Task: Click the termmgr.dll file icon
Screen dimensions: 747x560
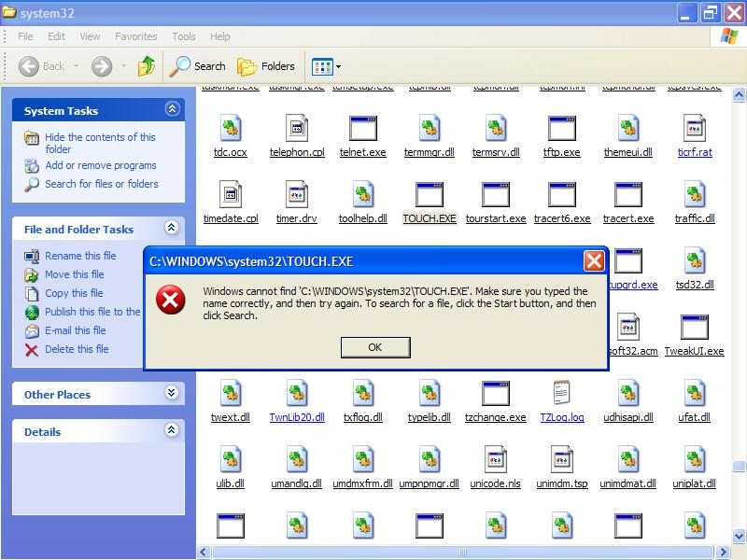Action: 430,128
